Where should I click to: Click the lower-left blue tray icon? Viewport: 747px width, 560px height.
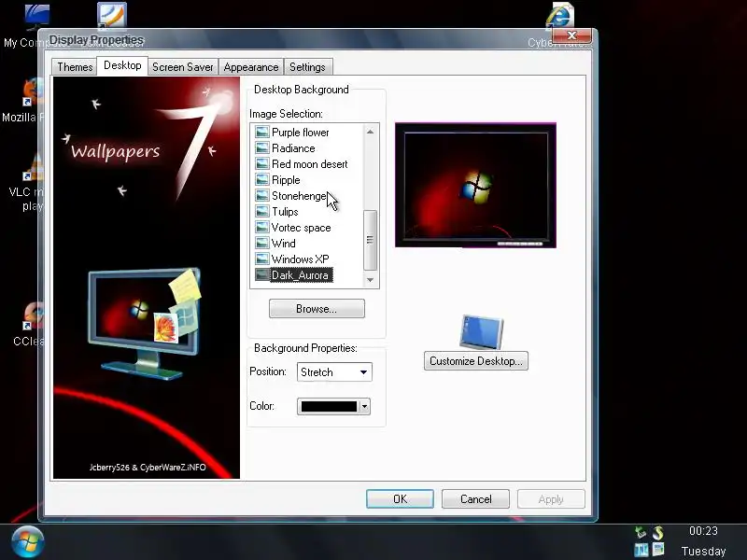click(x=641, y=550)
